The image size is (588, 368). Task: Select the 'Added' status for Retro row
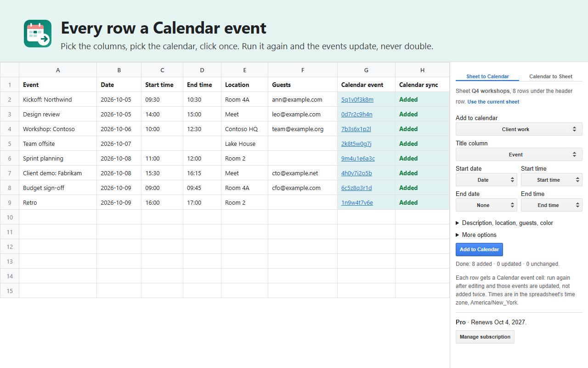[423, 202]
